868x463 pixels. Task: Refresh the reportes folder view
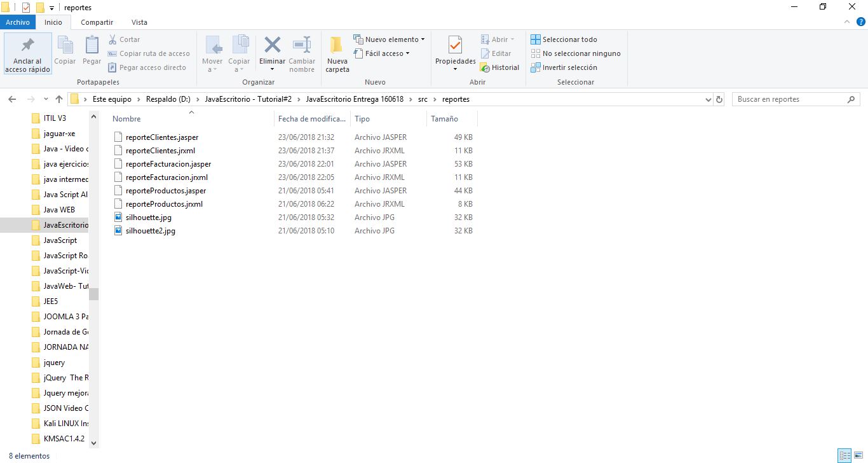click(719, 99)
